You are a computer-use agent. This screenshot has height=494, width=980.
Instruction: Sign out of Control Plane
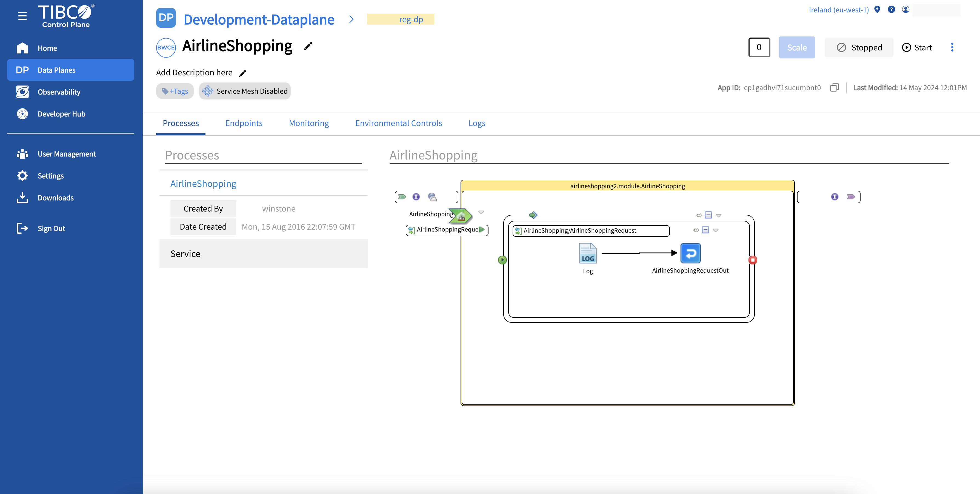pyautogui.click(x=70, y=228)
